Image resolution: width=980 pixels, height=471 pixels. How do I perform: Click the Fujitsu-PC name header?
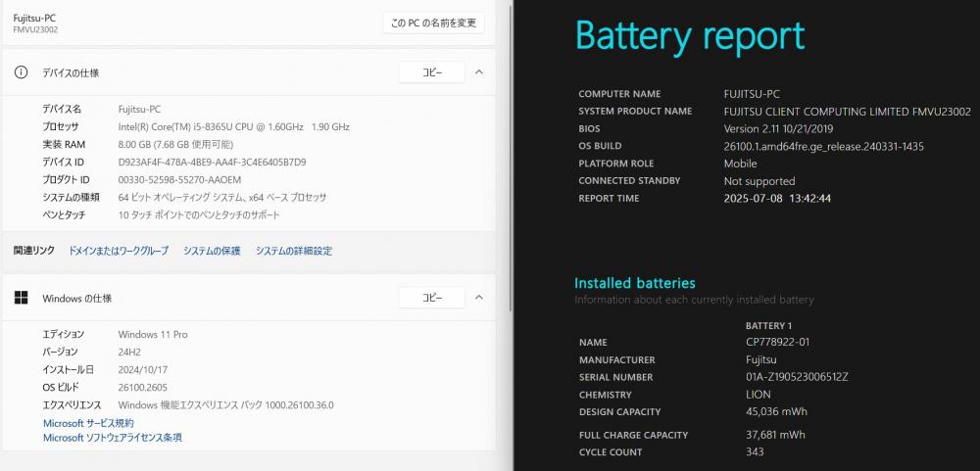coord(34,18)
